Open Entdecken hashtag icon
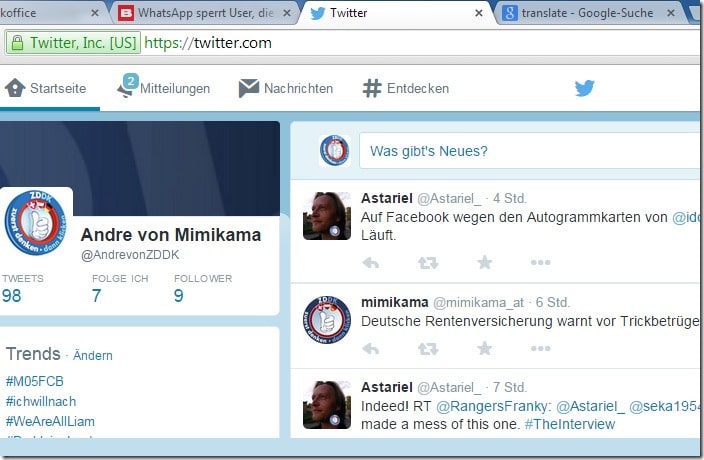The image size is (704, 460). pyautogui.click(x=372, y=88)
